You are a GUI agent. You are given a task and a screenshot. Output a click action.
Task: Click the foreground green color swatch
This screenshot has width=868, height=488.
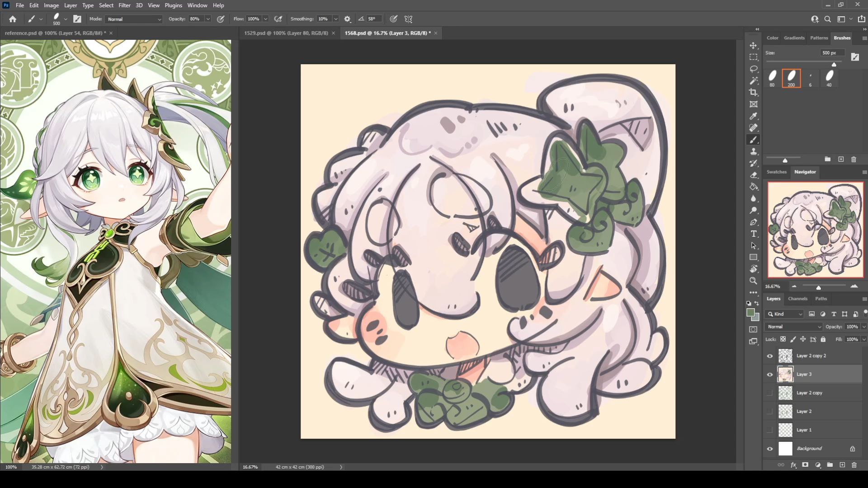tap(751, 313)
